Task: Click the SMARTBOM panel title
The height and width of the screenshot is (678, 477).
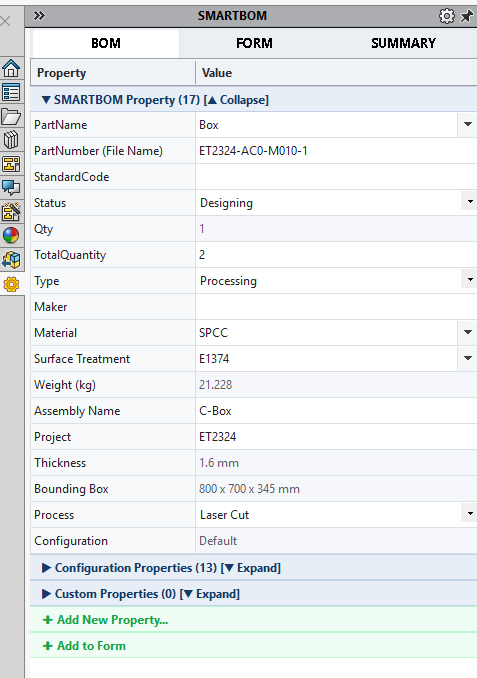Action: [x=232, y=16]
